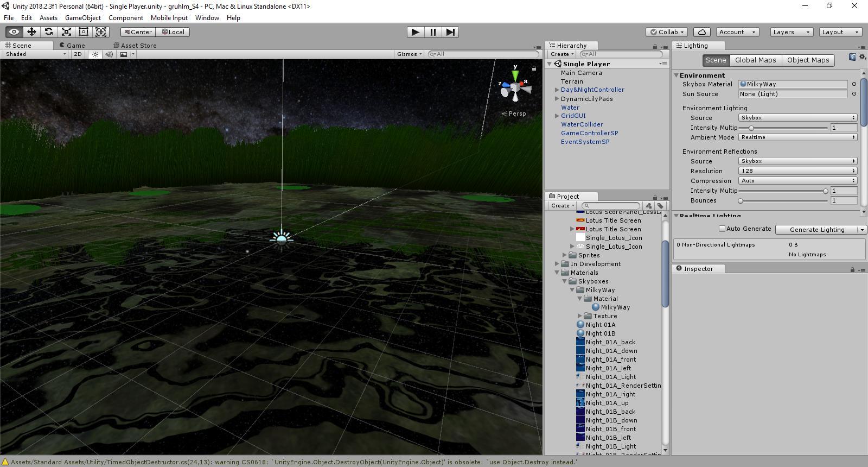Click the Step frame button
Viewport: 868px width, 467px height.
(x=450, y=32)
